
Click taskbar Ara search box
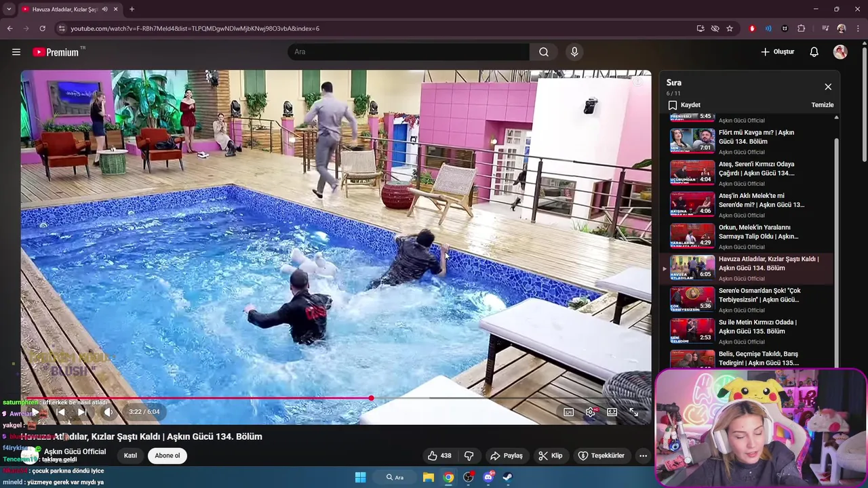pyautogui.click(x=395, y=477)
